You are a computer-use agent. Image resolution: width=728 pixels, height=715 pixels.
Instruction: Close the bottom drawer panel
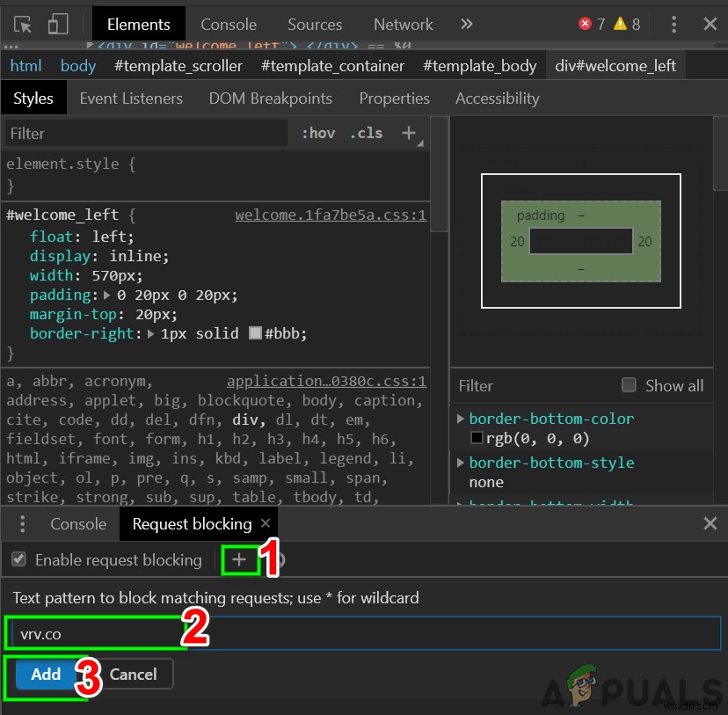click(x=710, y=524)
